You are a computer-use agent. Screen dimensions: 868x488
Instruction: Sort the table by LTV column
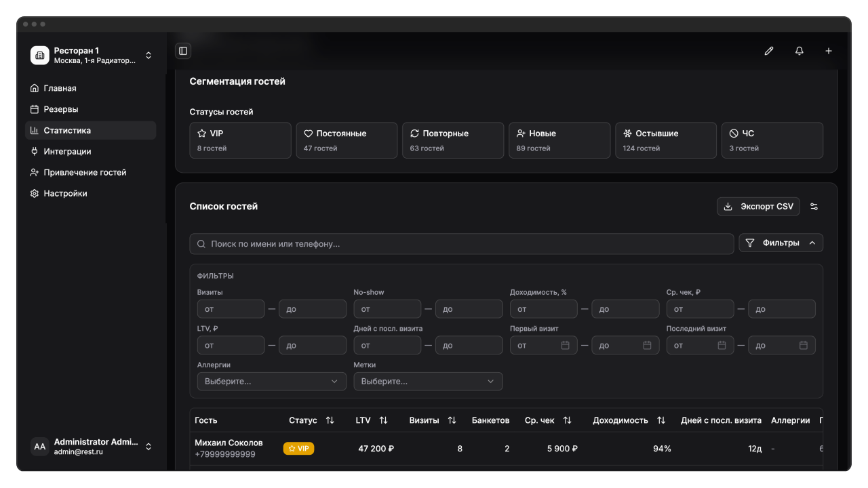click(x=383, y=420)
